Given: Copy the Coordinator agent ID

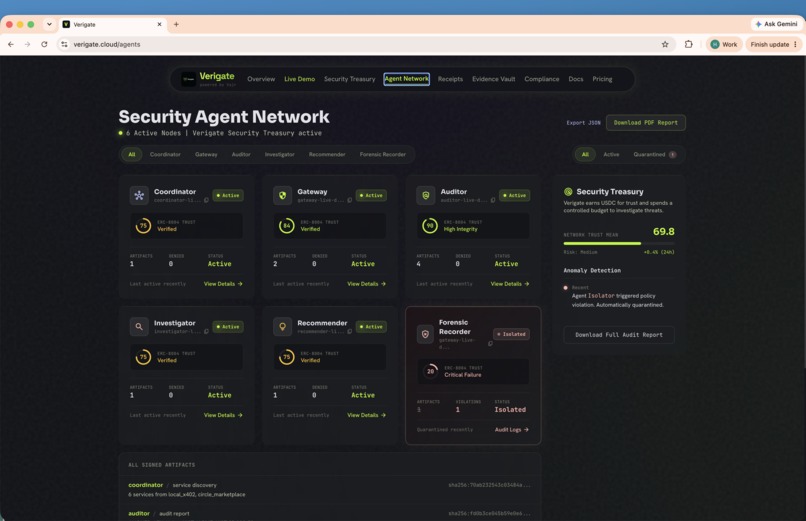Looking at the screenshot, I should [x=207, y=200].
